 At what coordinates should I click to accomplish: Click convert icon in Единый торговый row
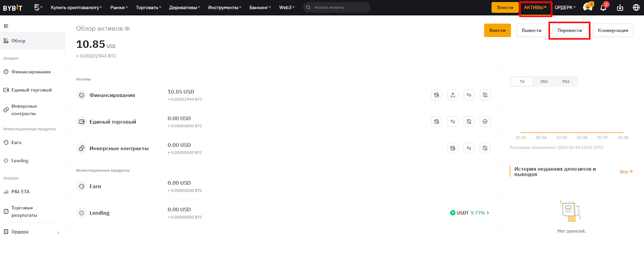pyautogui.click(x=469, y=122)
